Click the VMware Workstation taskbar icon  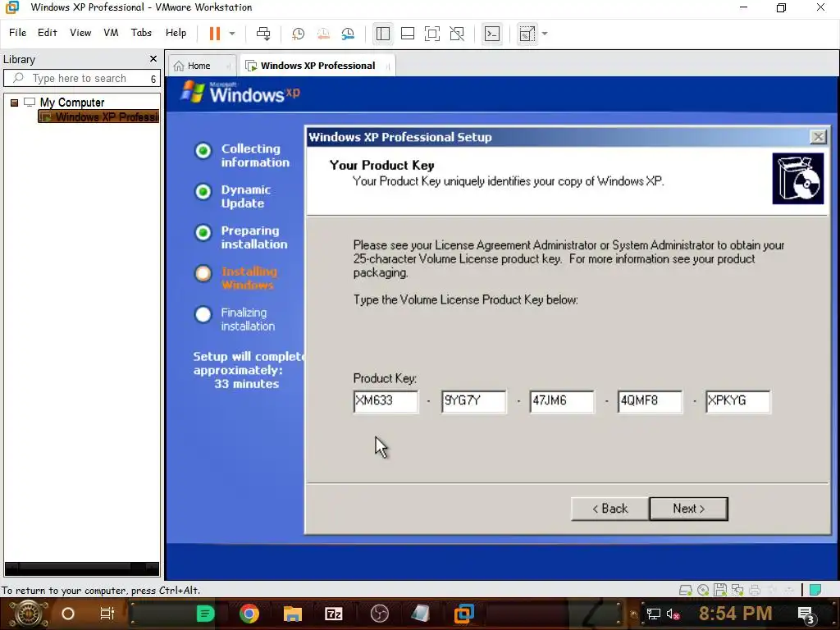tap(464, 614)
